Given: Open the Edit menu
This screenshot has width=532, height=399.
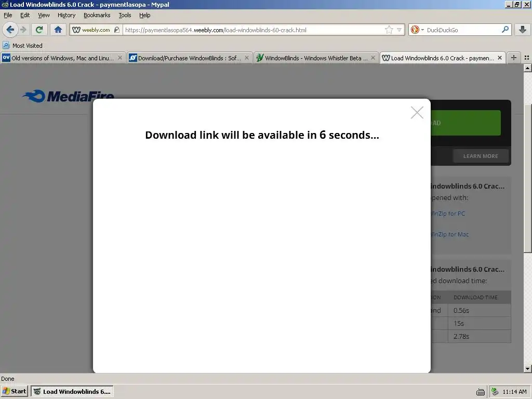Looking at the screenshot, I should (x=25, y=15).
